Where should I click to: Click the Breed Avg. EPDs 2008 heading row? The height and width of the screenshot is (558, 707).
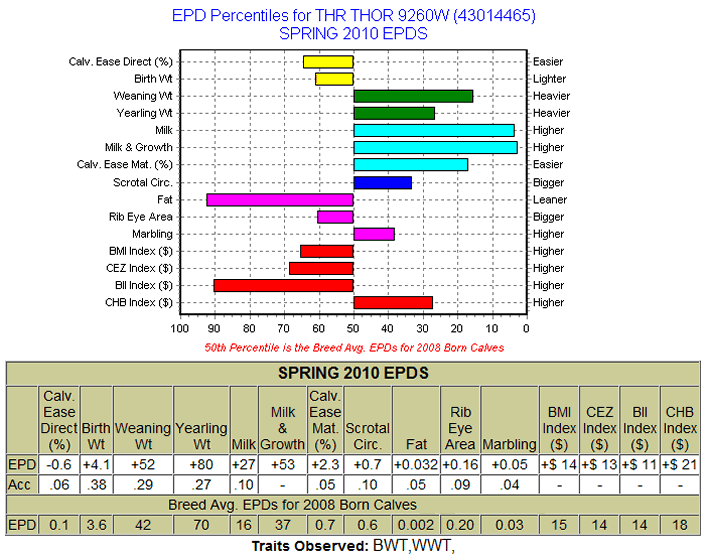pos(353,505)
